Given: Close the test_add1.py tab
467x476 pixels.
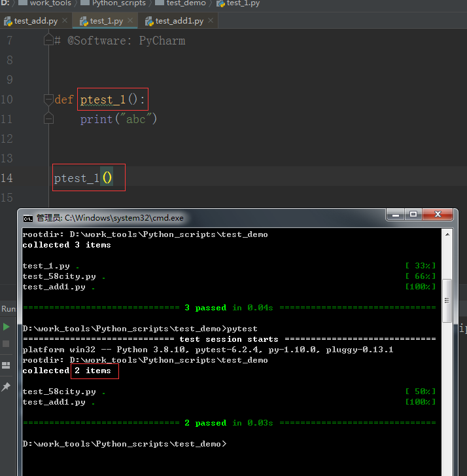Looking at the screenshot, I should [x=211, y=21].
